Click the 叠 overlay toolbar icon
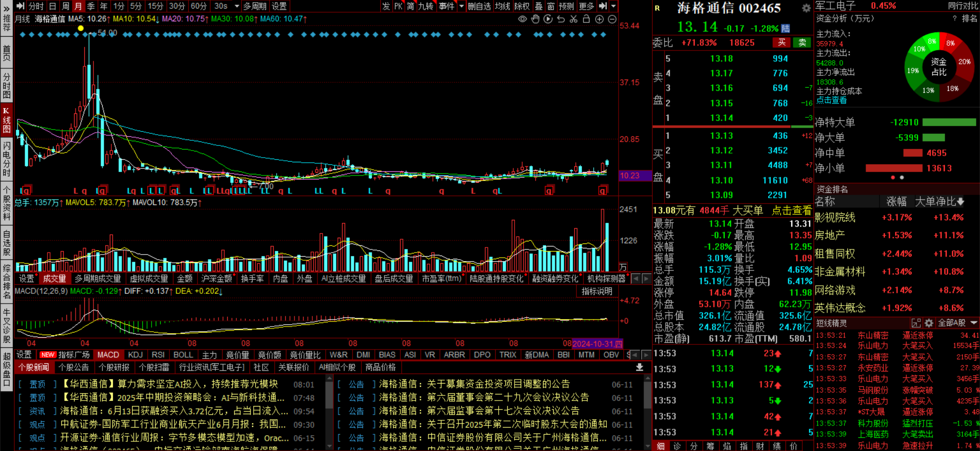 pos(538,6)
